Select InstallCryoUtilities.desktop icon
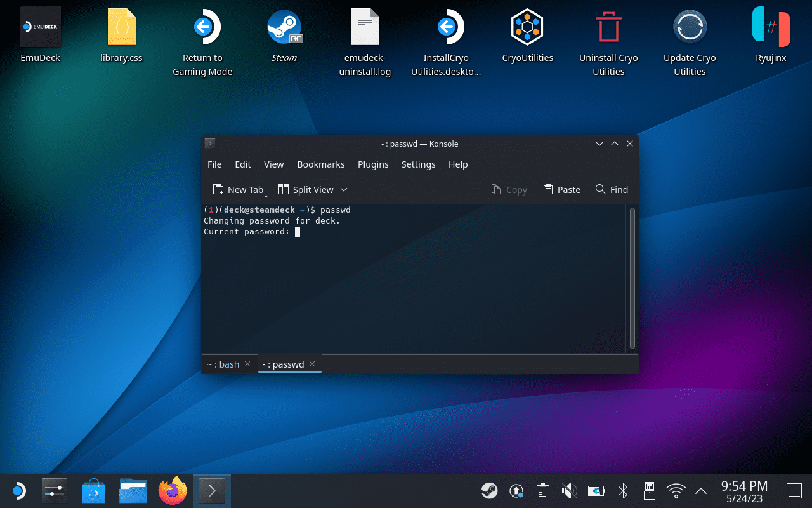This screenshot has width=812, height=508. click(x=446, y=27)
